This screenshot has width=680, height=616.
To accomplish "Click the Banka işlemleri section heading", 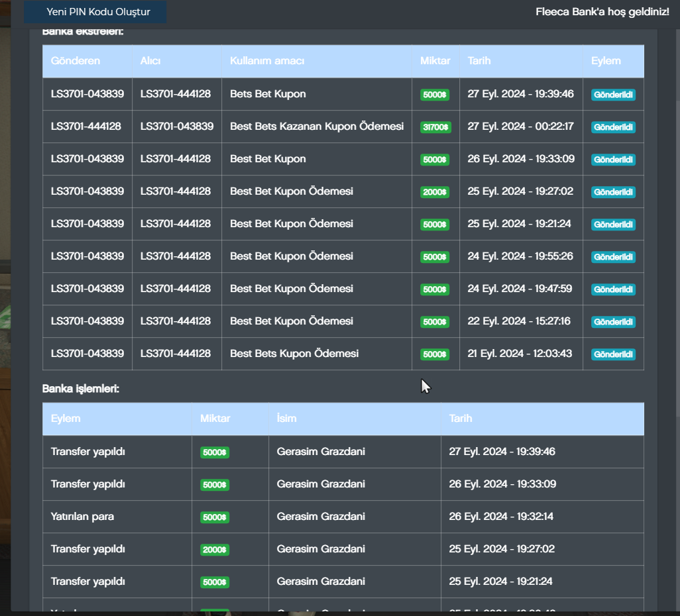I will tap(81, 389).
